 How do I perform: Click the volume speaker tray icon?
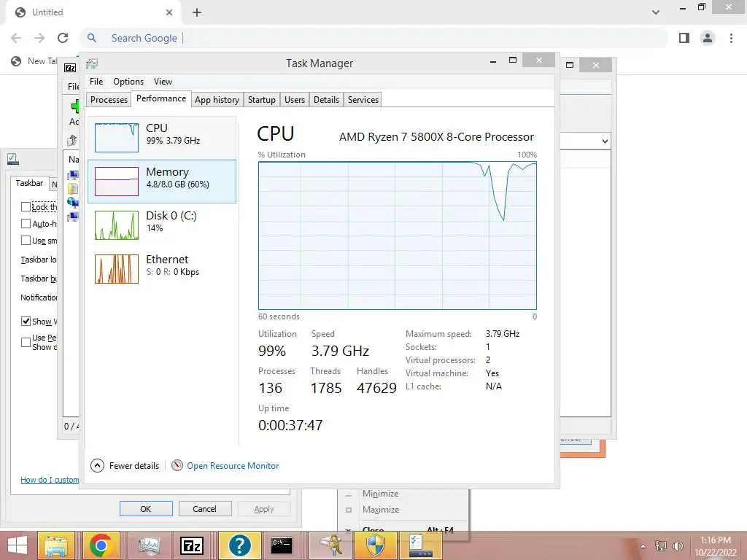pos(678,545)
